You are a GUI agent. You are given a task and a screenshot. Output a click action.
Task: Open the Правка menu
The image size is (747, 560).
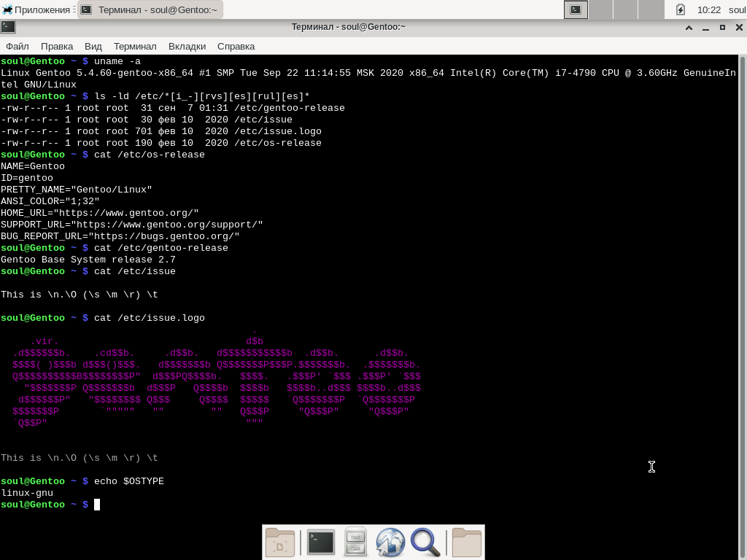57,46
